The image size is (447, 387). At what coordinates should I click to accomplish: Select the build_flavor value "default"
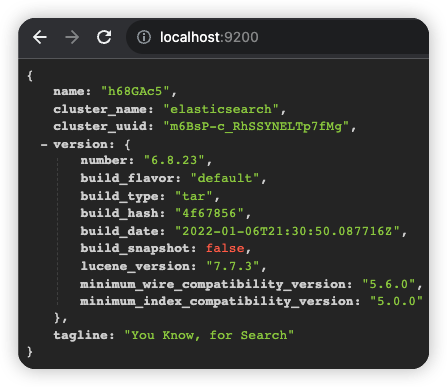pos(225,178)
